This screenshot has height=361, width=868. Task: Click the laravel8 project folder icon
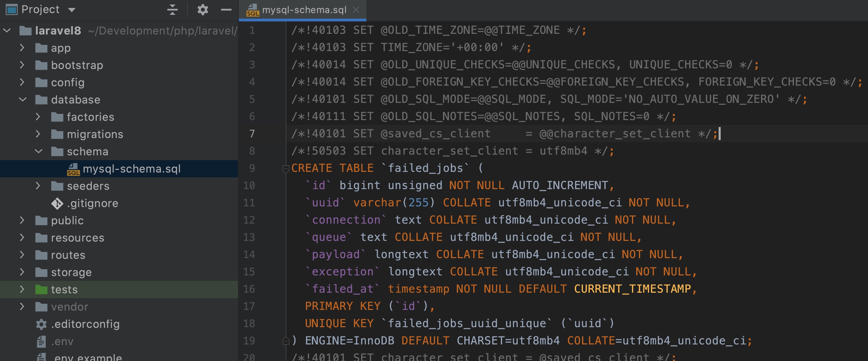26,30
